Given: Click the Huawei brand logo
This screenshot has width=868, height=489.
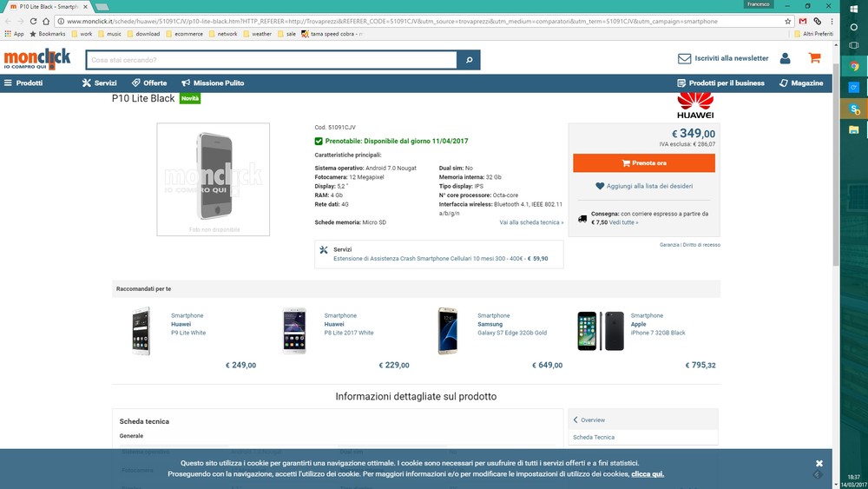Looking at the screenshot, I should point(695,106).
